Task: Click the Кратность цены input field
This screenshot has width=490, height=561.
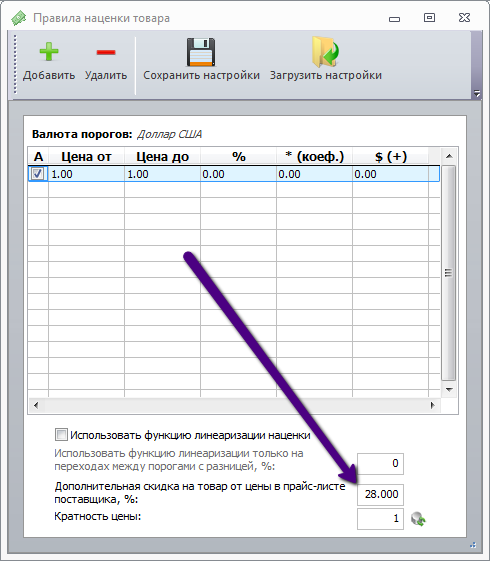Action: click(380, 518)
